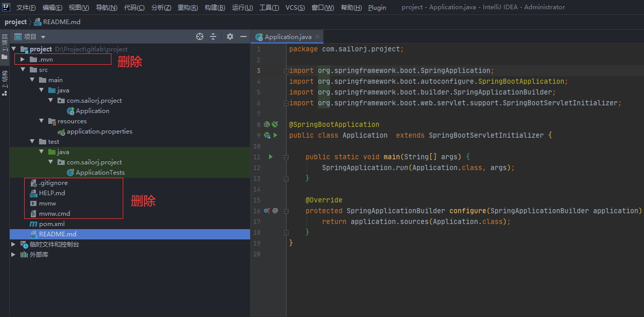The width and height of the screenshot is (644, 317).
Task: Click the external libraries icon
Action: [24, 255]
